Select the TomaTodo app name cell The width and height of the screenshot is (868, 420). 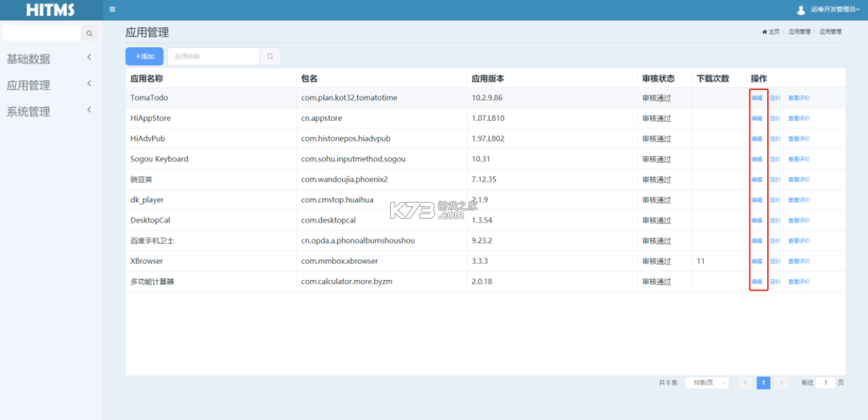click(149, 98)
